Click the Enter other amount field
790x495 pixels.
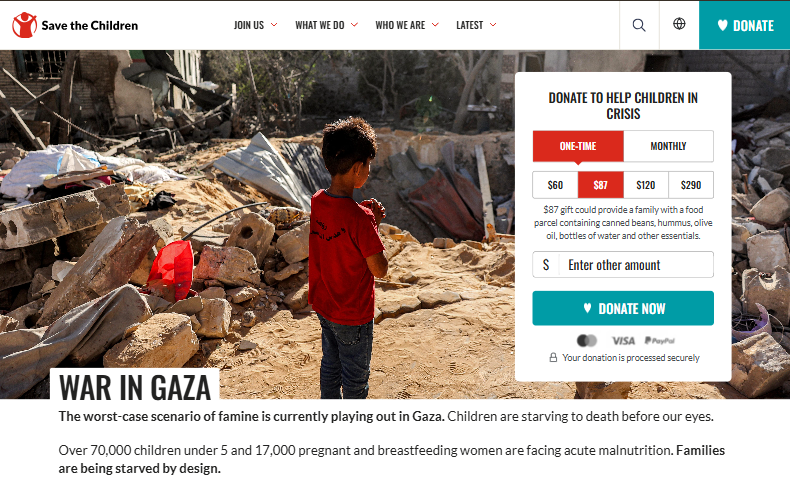click(x=623, y=265)
